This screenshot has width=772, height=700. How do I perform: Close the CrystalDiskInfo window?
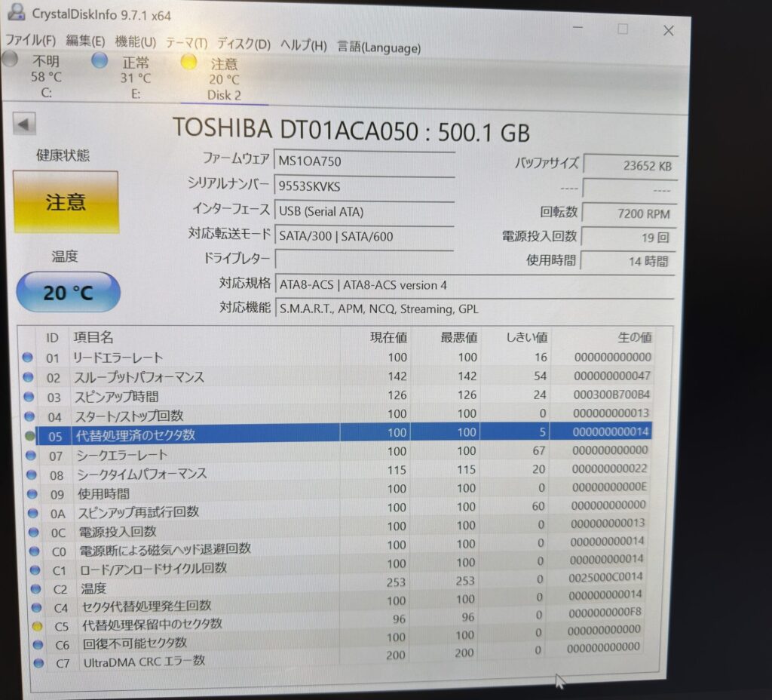coord(668,31)
